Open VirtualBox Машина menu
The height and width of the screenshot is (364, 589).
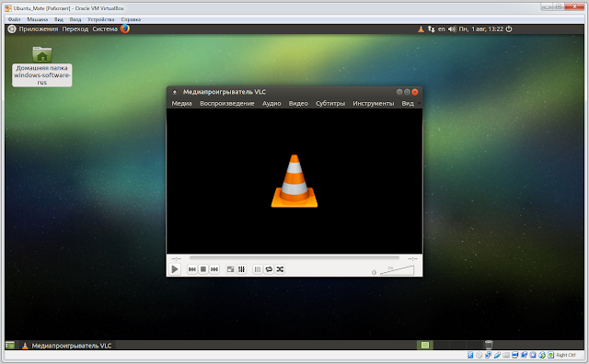pos(37,19)
